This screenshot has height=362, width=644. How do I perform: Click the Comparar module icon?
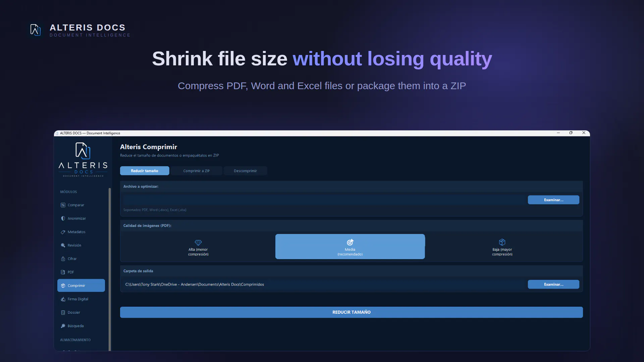coord(63,205)
